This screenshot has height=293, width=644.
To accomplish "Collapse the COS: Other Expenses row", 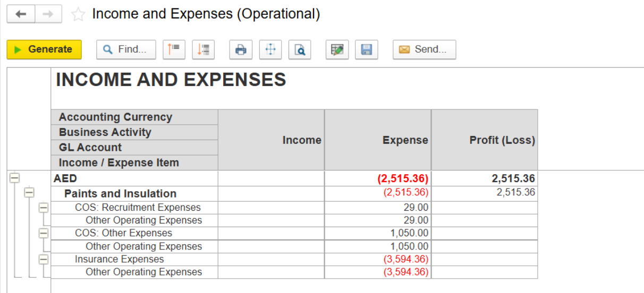I will 44,233.
